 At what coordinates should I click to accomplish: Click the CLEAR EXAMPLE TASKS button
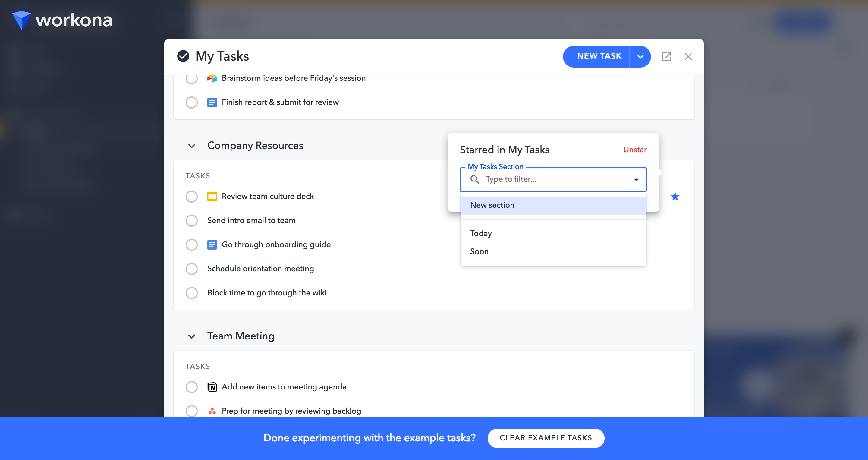pos(546,438)
